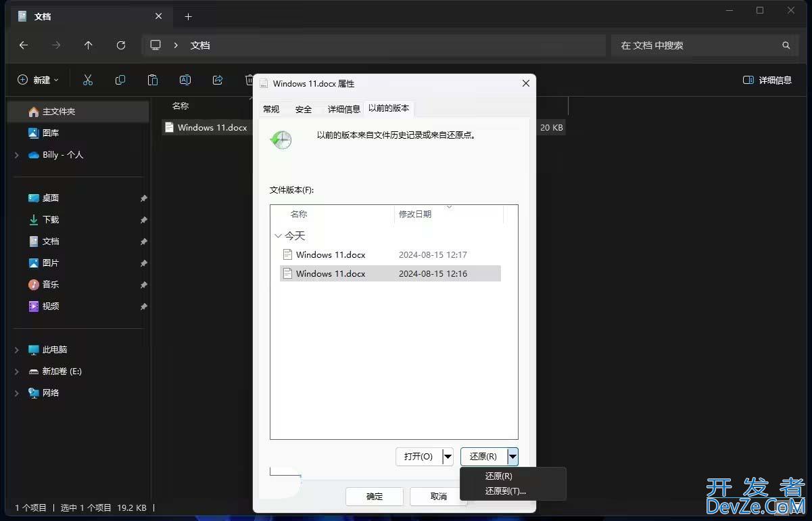Click chevron before 文档 in address bar
Image resolution: width=812 pixels, height=521 pixels.
[176, 45]
